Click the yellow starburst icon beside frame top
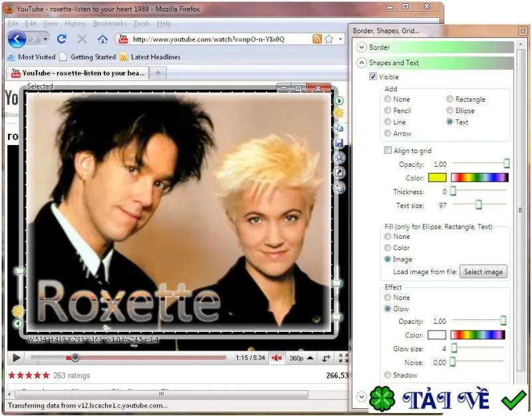 tap(338, 113)
